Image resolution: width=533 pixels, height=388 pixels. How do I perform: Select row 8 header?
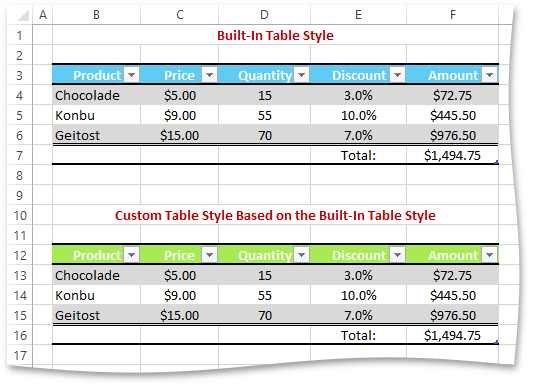pyautogui.click(x=20, y=175)
